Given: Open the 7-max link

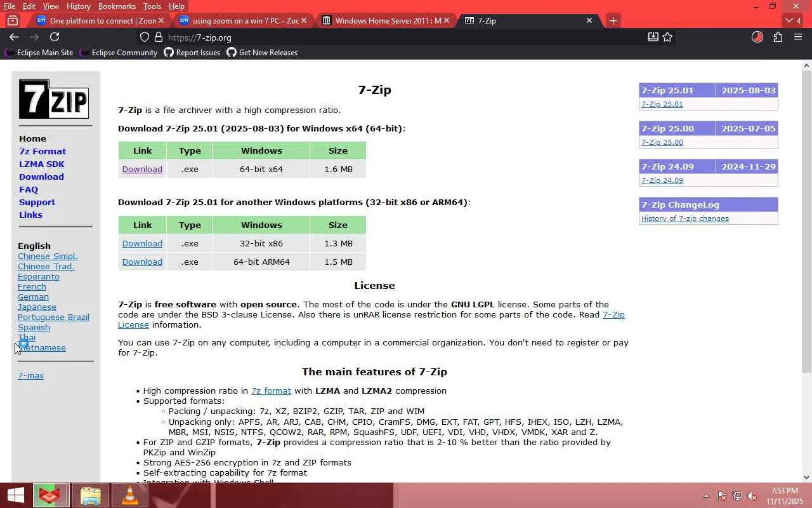Looking at the screenshot, I should click(30, 375).
